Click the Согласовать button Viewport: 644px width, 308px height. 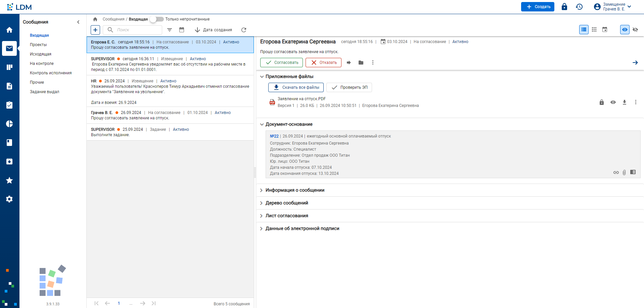click(x=281, y=62)
